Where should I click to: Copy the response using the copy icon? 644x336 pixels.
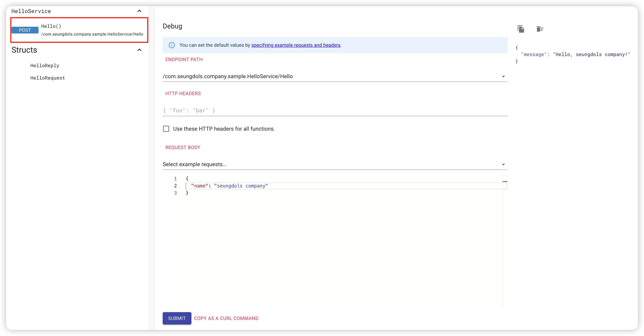click(521, 29)
